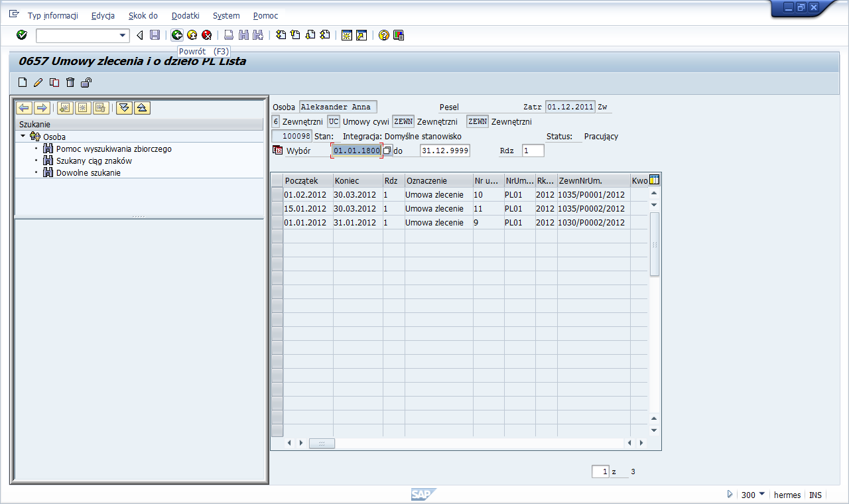Click the Change pencil icon
The image size is (849, 504).
[38, 82]
